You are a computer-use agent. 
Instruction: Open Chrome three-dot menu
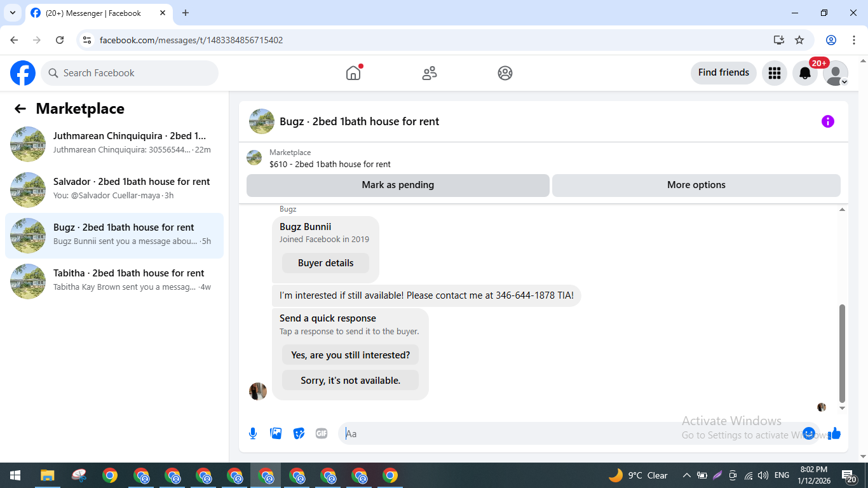point(854,40)
